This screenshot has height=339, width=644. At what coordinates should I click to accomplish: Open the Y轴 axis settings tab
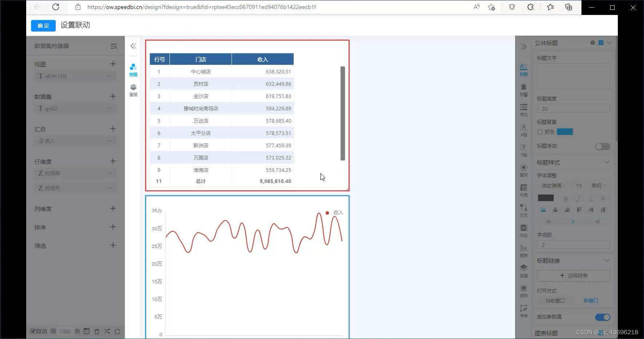click(x=524, y=150)
